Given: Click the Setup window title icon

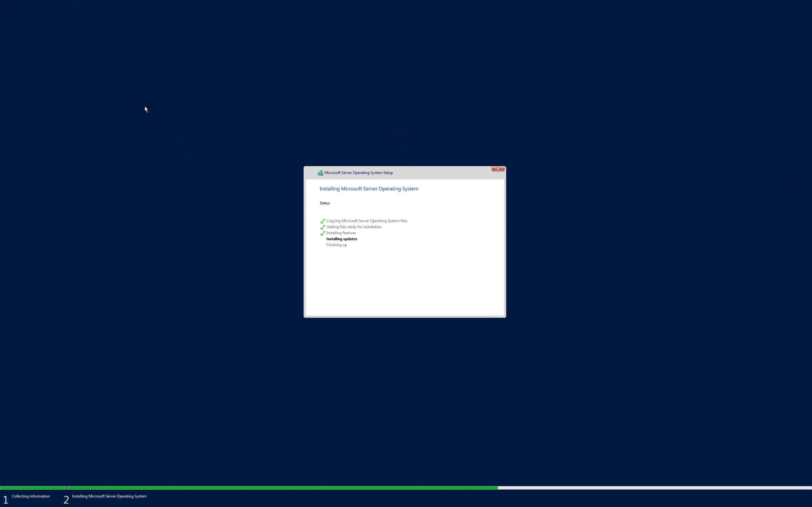Looking at the screenshot, I should coord(320,173).
